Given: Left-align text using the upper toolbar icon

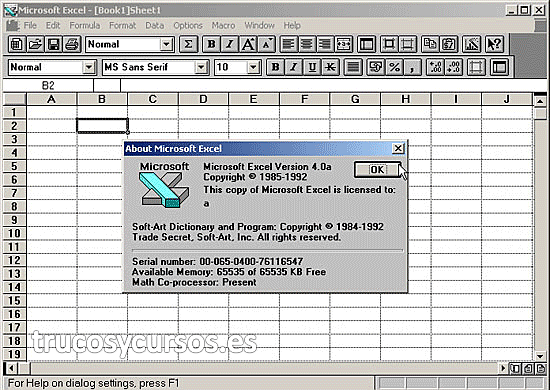Looking at the screenshot, I should 289,44.
